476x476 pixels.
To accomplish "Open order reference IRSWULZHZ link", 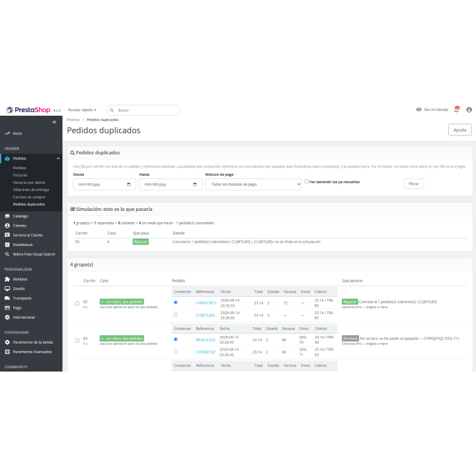I will 206,340.
